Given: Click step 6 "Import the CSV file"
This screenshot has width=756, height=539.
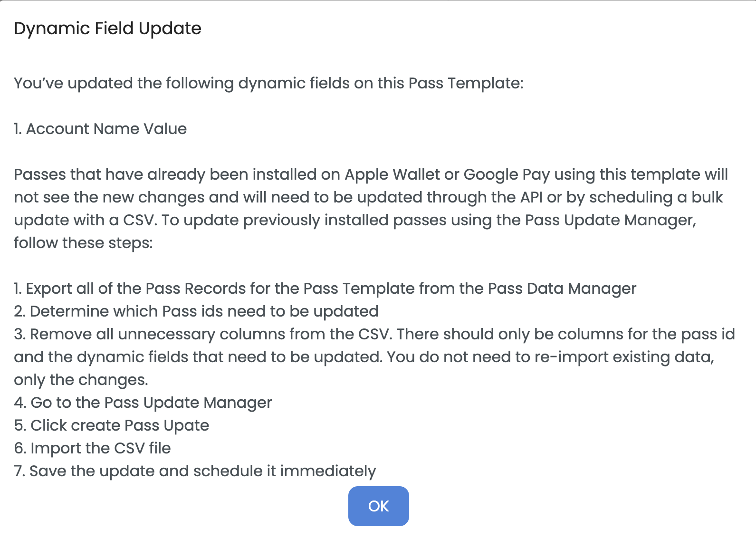Looking at the screenshot, I should pyautogui.click(x=93, y=448).
